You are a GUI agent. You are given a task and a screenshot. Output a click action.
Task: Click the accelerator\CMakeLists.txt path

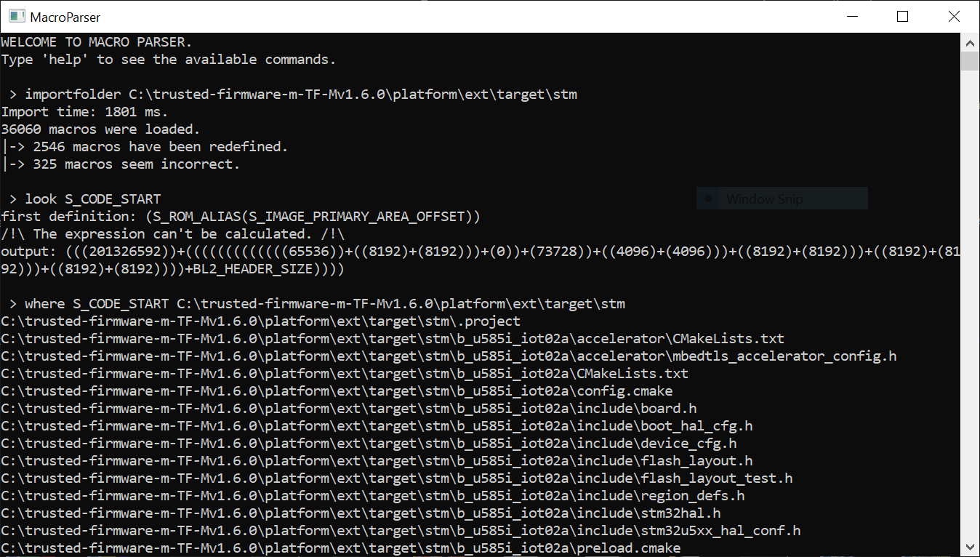(x=393, y=339)
